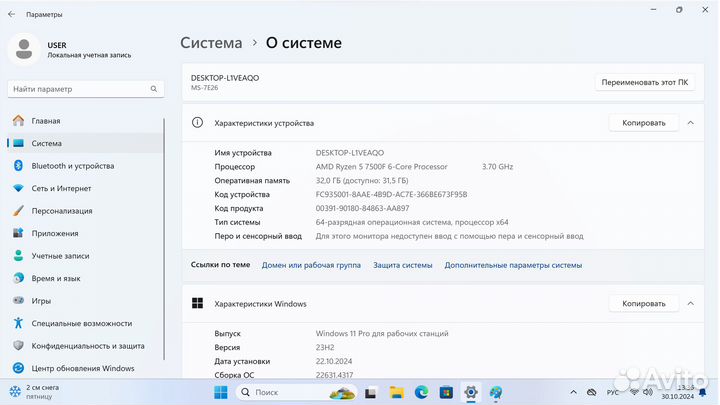720x405 pixels.
Task: Click the cloud sync tray icon
Action: coord(591,392)
